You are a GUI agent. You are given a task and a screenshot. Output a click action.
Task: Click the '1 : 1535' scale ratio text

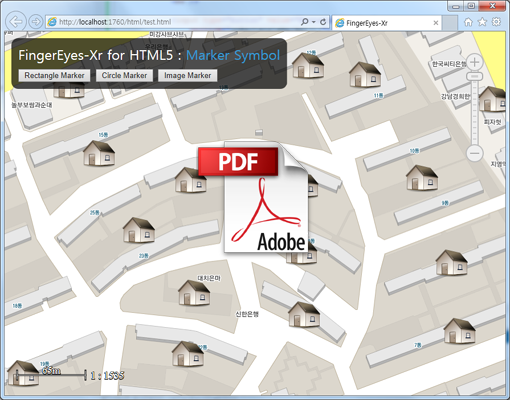(107, 376)
